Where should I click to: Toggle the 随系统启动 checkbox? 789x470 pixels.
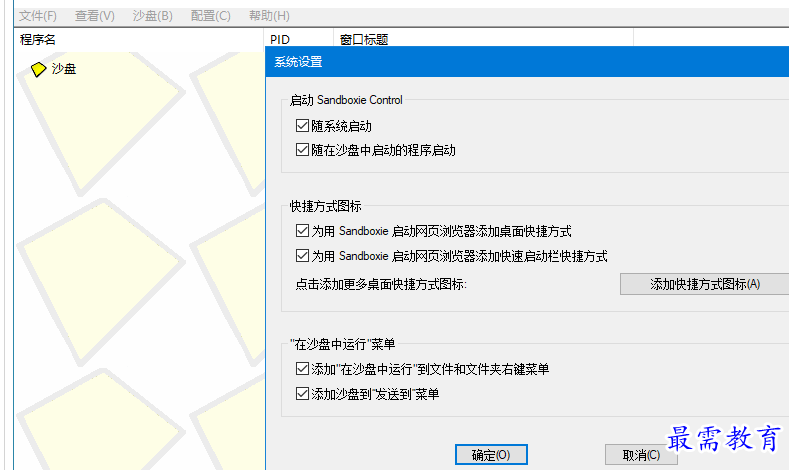coord(302,125)
